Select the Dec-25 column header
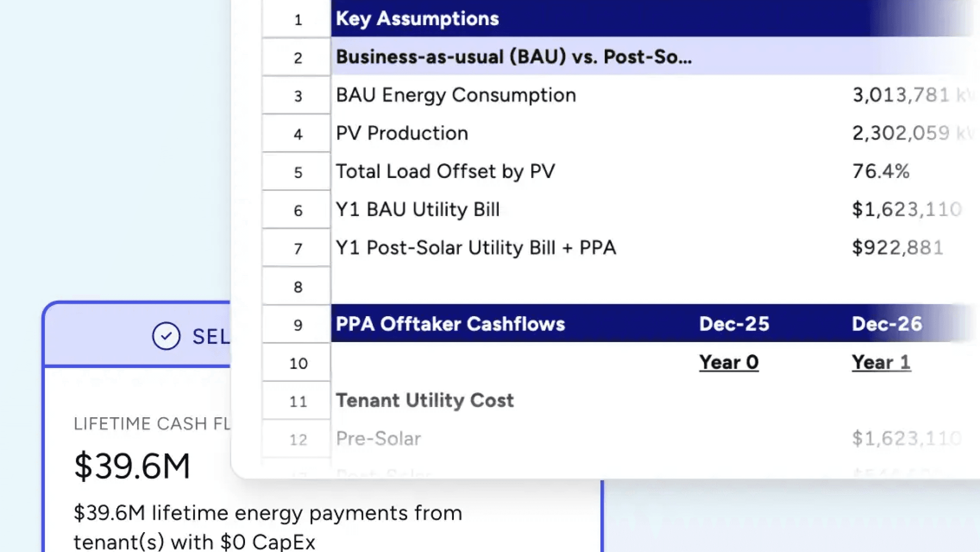 (734, 324)
